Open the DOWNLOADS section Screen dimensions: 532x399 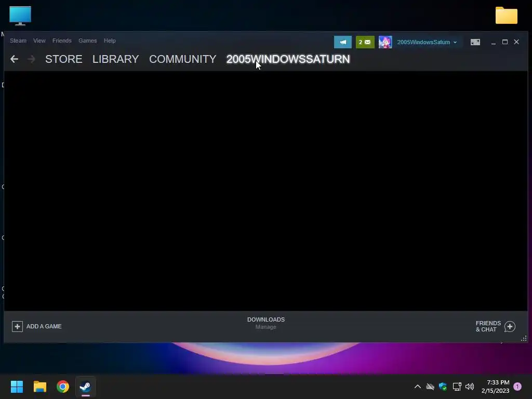pos(266,320)
